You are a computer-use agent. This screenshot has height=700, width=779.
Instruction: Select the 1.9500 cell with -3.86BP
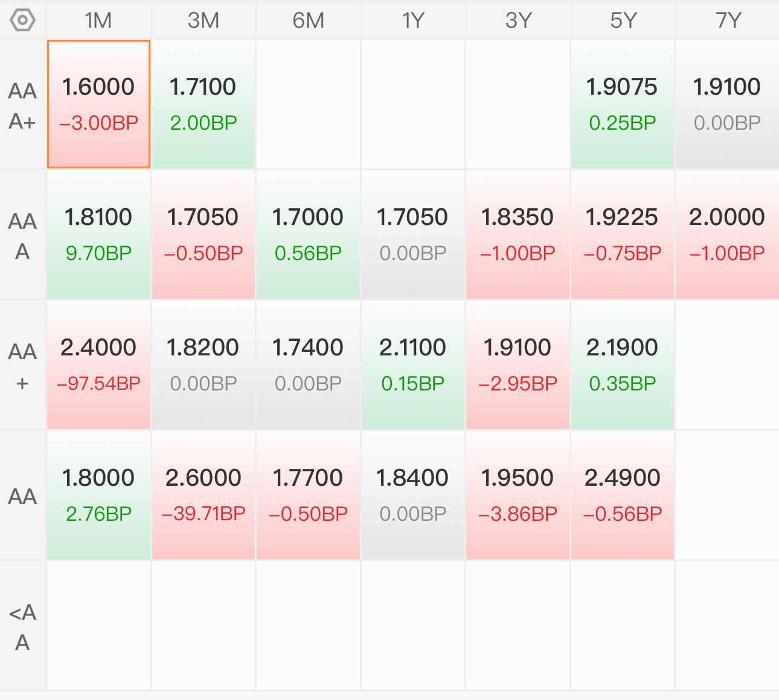(518, 495)
